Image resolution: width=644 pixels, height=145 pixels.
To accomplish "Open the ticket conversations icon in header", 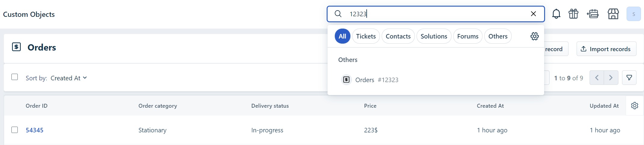I will pos(593,14).
